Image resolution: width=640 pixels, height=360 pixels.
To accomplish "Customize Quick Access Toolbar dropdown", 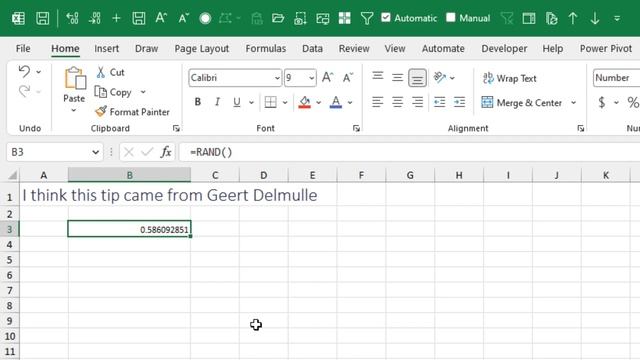I will click(x=617, y=18).
